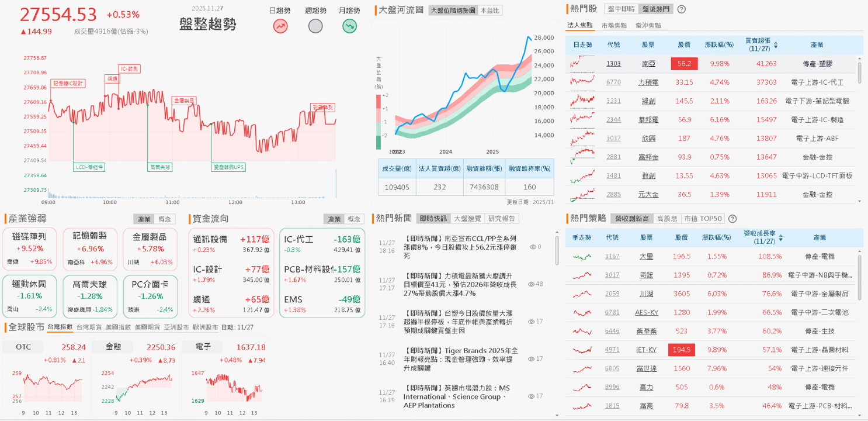868x421 pixels.
Task: Open the IET-KY quarterly sparkline chart
Action: tap(582, 350)
